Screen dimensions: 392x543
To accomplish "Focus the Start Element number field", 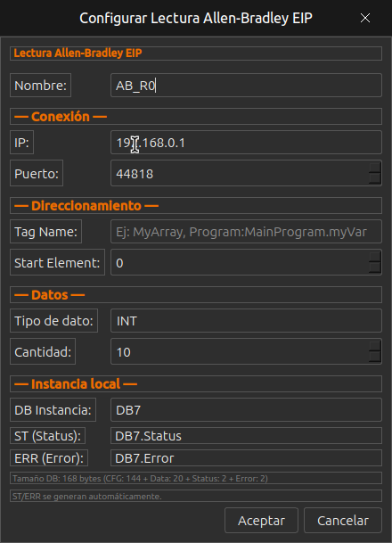I will coord(240,262).
